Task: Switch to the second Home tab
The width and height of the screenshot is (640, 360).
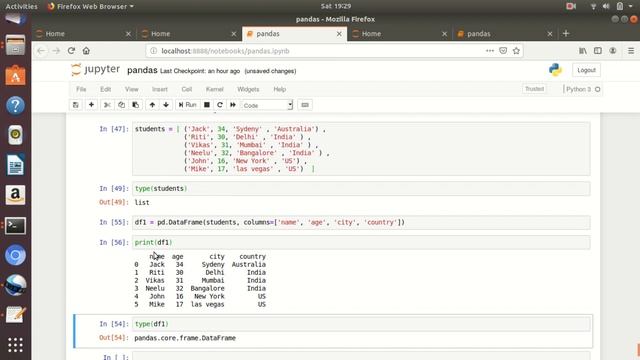Action: click(189, 34)
